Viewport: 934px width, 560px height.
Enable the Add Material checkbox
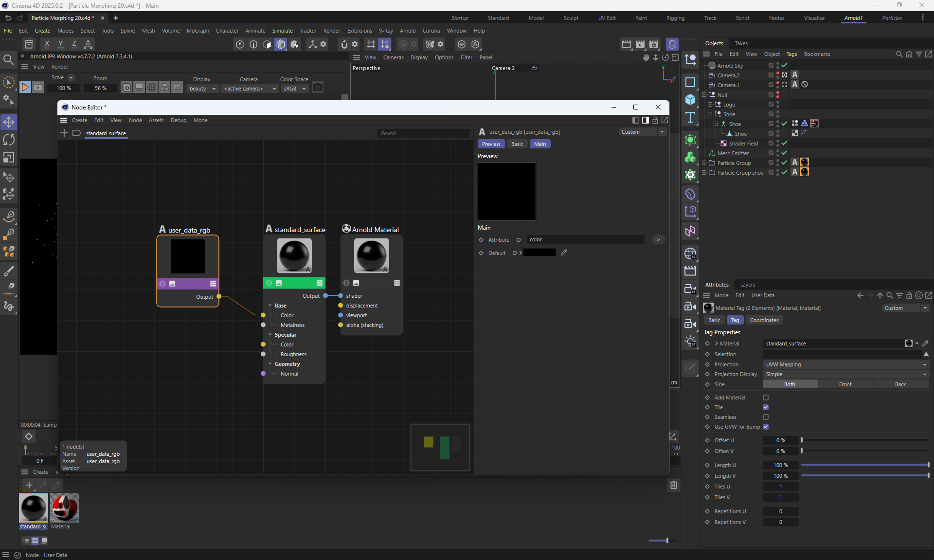(766, 397)
